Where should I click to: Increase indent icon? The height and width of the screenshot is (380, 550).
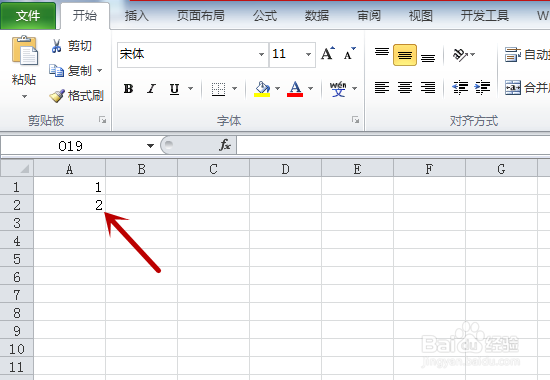pyautogui.click(x=482, y=87)
